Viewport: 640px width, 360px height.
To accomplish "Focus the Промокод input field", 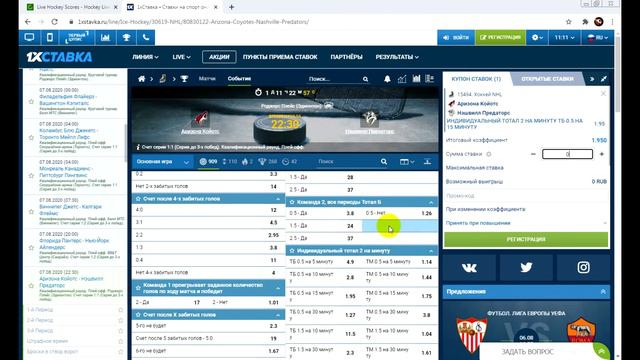I will click(526, 196).
